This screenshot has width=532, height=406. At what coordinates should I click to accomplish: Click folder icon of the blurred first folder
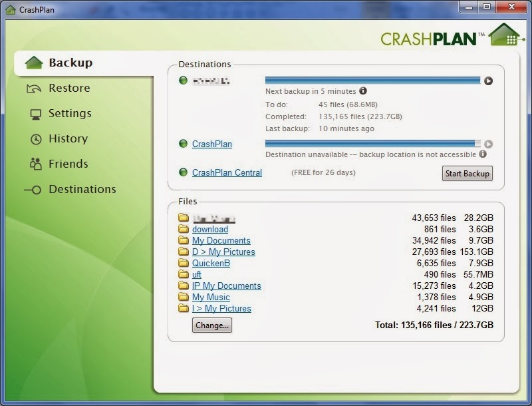tap(184, 218)
